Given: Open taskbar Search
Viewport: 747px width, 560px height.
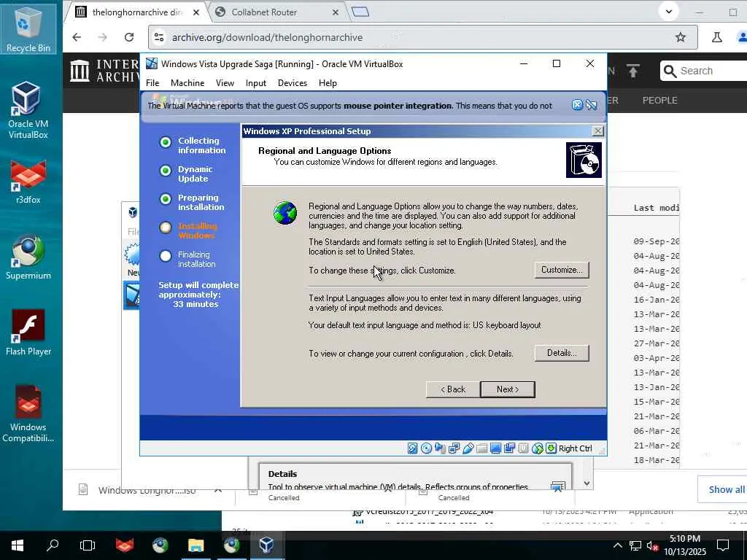Looking at the screenshot, I should (x=53, y=545).
